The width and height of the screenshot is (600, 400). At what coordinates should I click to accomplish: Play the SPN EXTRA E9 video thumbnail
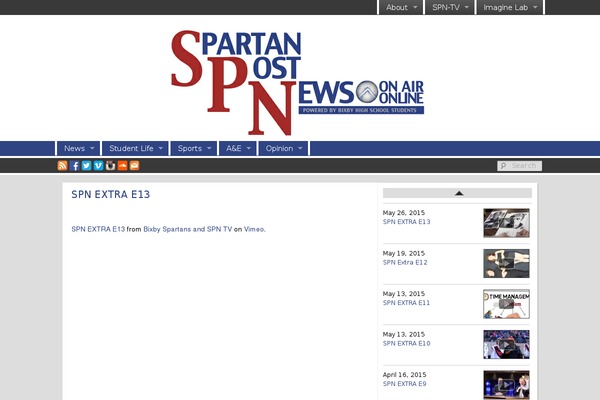506,385
